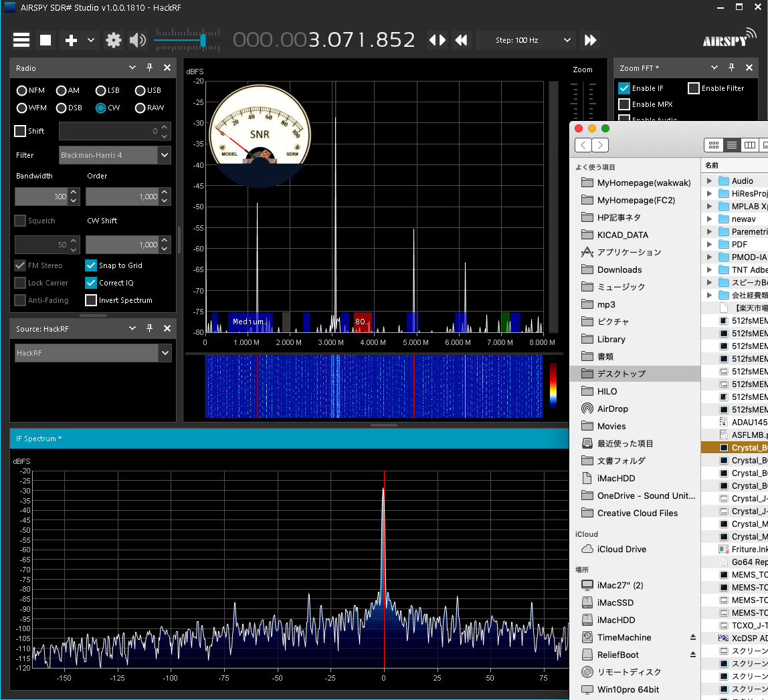
Task: Open the configuration gear icon
Action: pos(114,40)
